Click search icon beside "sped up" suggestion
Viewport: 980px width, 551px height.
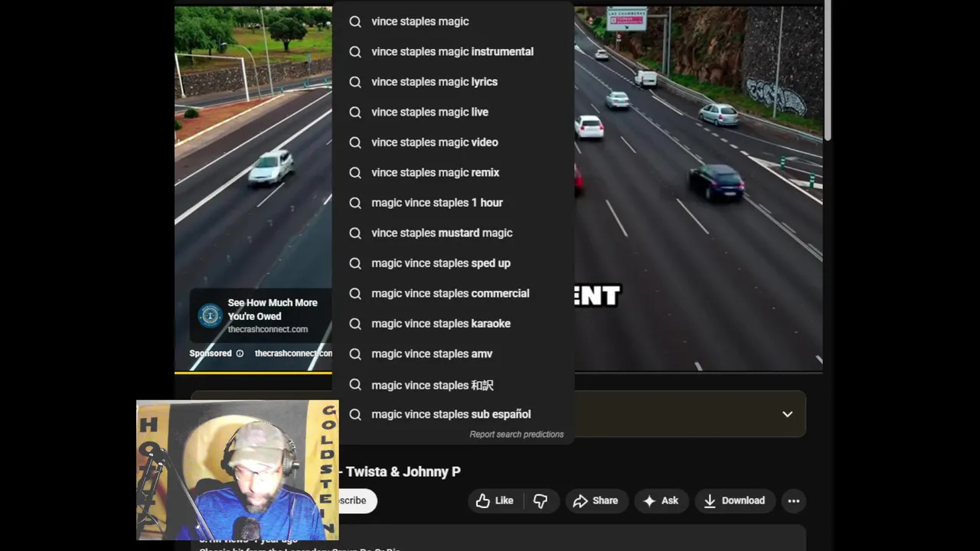pyautogui.click(x=355, y=263)
